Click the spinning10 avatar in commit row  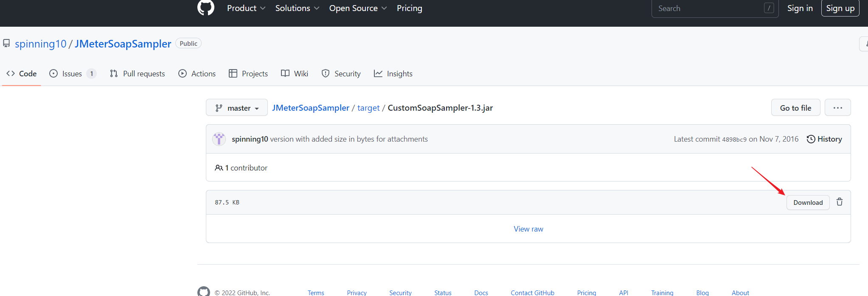tap(219, 139)
